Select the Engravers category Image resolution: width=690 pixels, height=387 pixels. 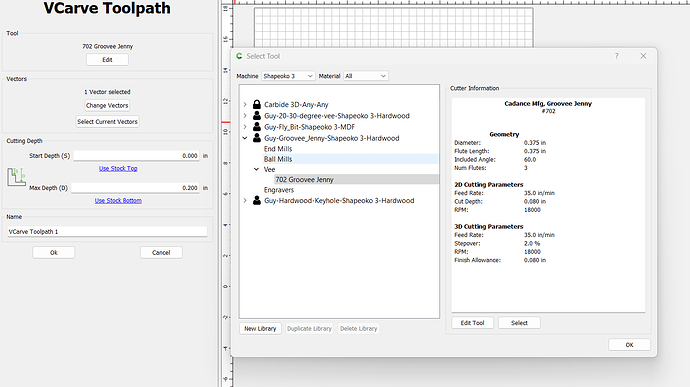click(x=279, y=190)
